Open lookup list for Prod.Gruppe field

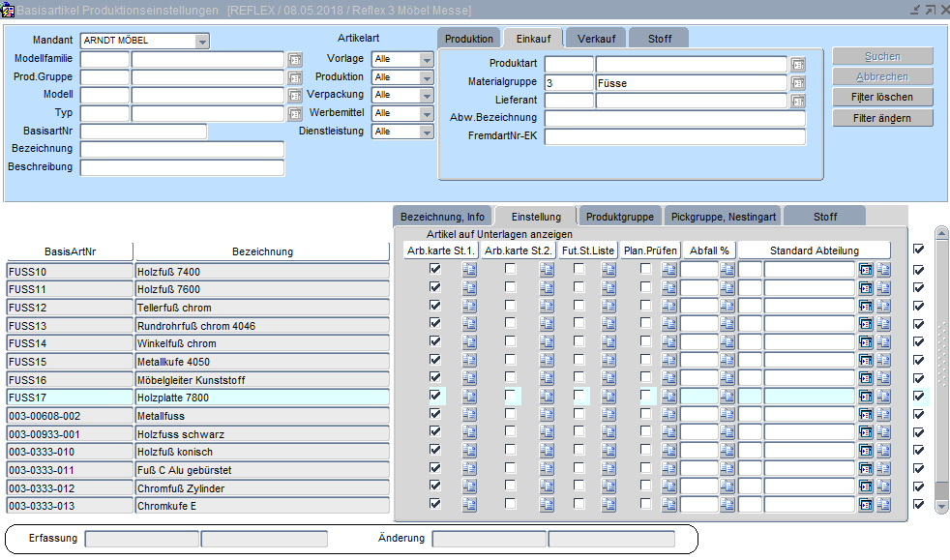click(x=295, y=77)
